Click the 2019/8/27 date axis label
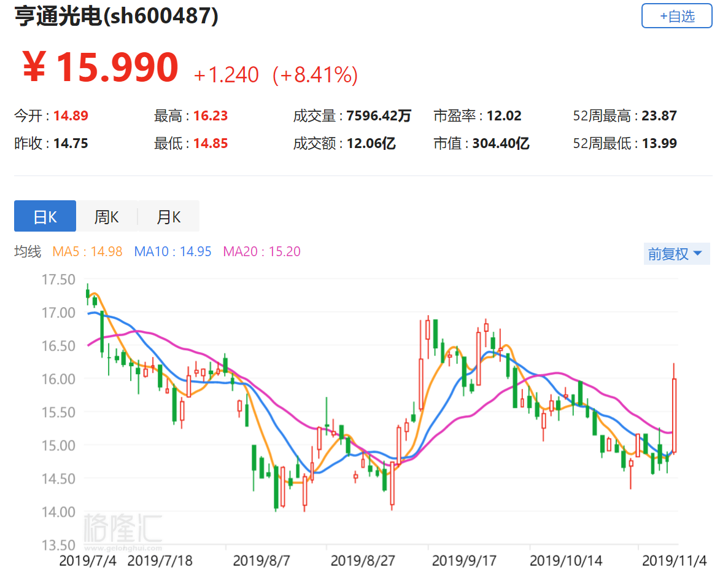728x575 pixels. (x=363, y=561)
